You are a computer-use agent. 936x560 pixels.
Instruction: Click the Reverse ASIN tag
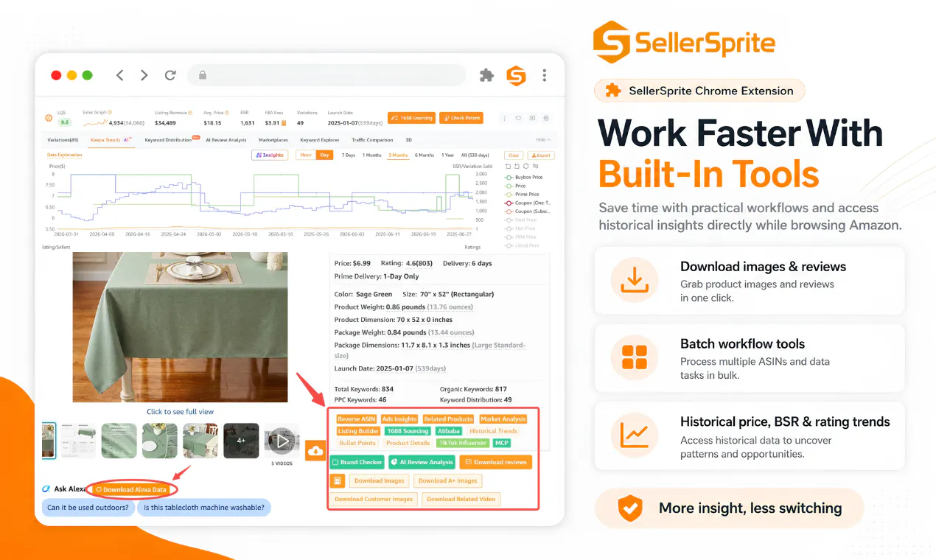click(x=357, y=419)
